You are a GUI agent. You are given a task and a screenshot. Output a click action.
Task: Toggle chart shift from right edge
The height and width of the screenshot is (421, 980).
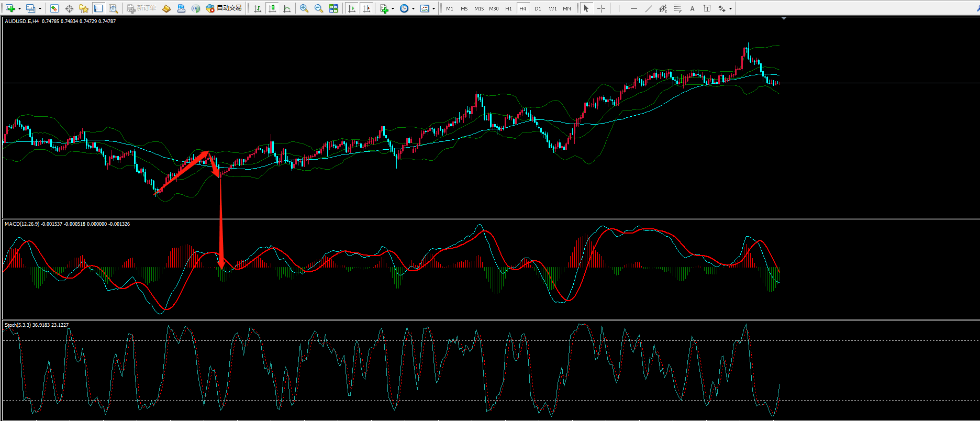coord(366,8)
